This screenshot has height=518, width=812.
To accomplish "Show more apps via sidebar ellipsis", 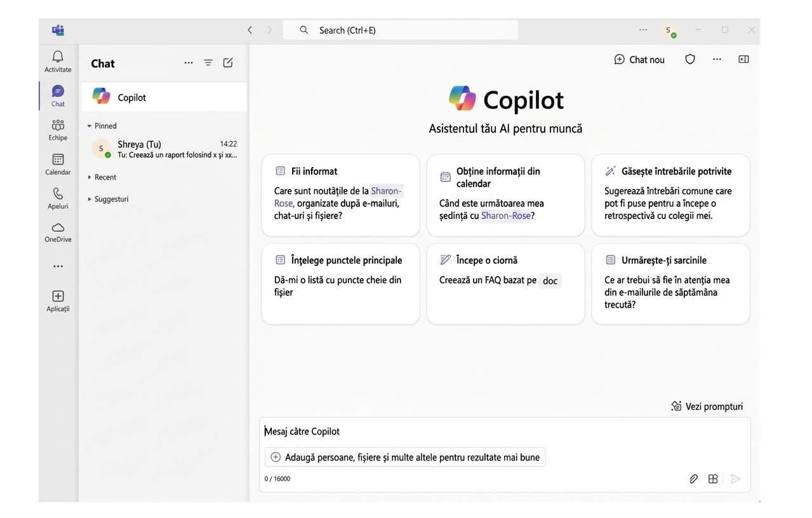I will [x=58, y=267].
